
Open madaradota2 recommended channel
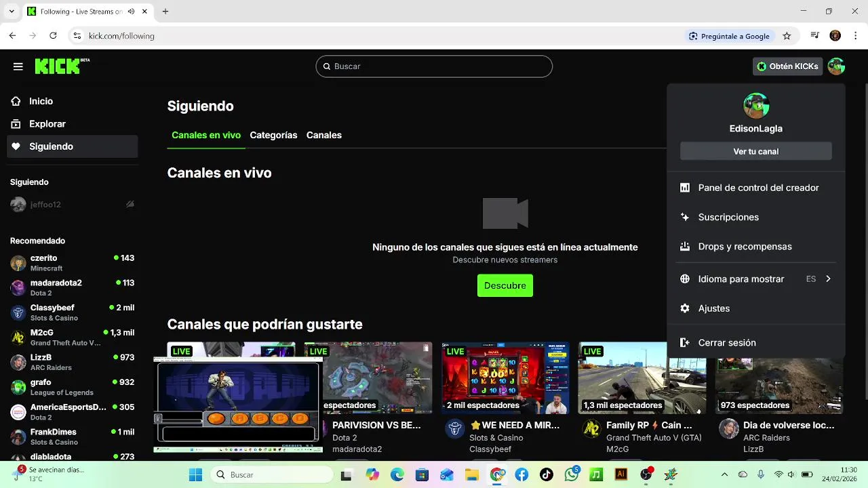click(73, 287)
